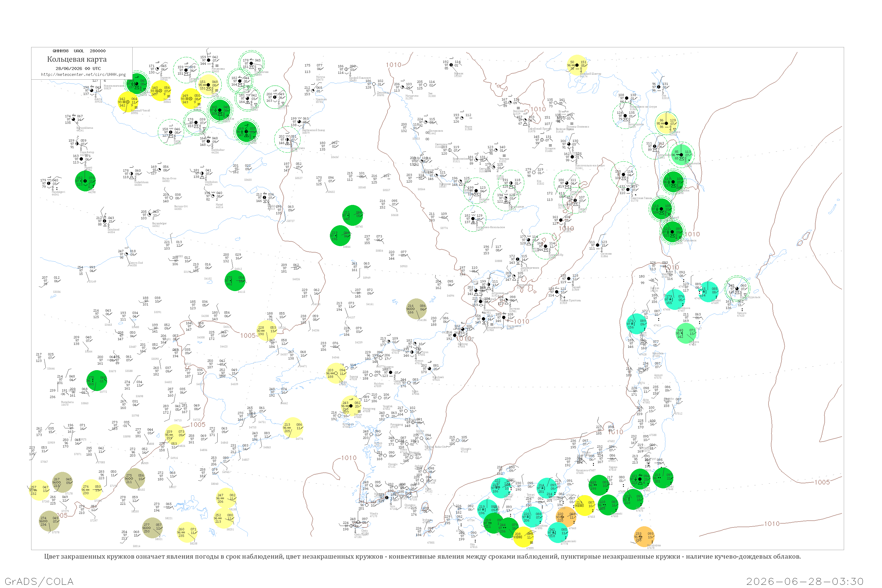Click the station label "Хоринск"
This screenshot has width=882, height=588.
pos(165,78)
